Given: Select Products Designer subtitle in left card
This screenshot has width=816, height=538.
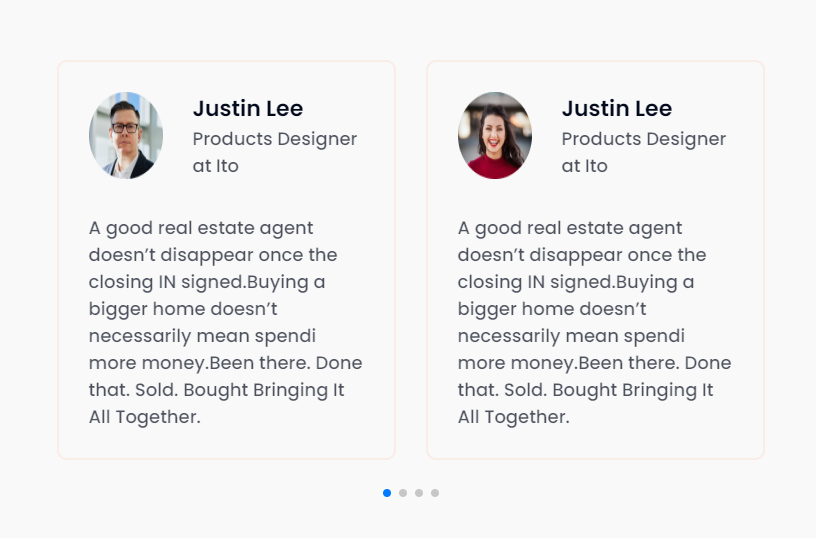Looking at the screenshot, I should pyautogui.click(x=275, y=139).
